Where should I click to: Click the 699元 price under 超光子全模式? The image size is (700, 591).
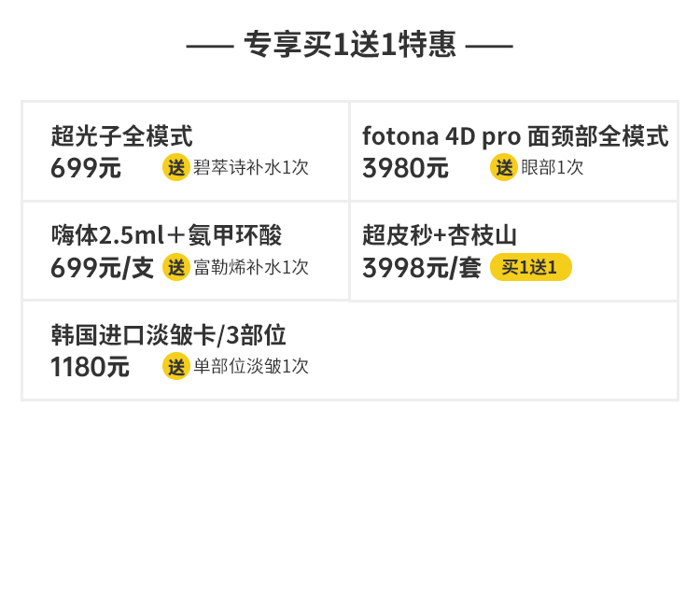(x=86, y=169)
